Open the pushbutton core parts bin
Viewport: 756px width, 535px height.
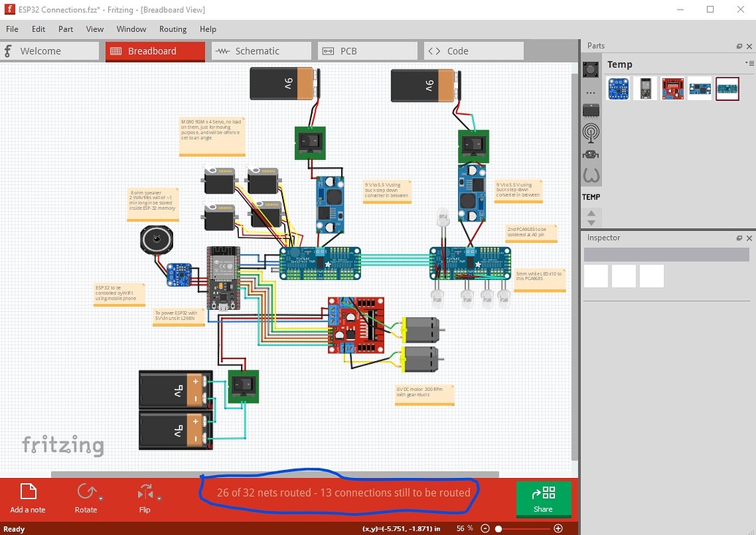coord(591,69)
